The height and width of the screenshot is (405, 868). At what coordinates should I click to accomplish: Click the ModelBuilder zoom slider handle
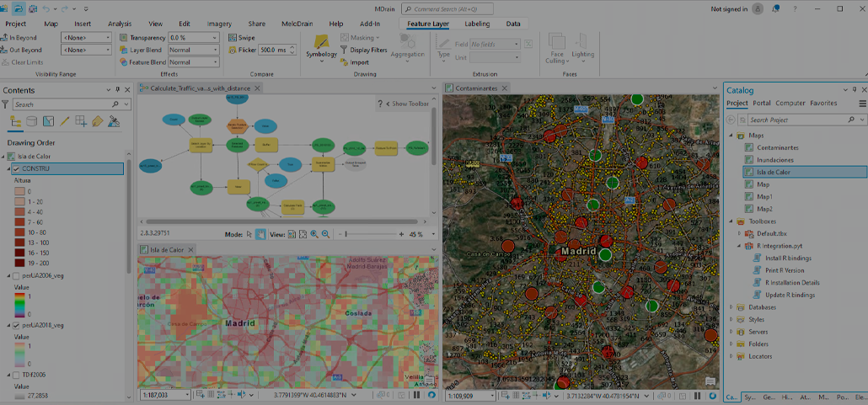pyautogui.click(x=346, y=235)
